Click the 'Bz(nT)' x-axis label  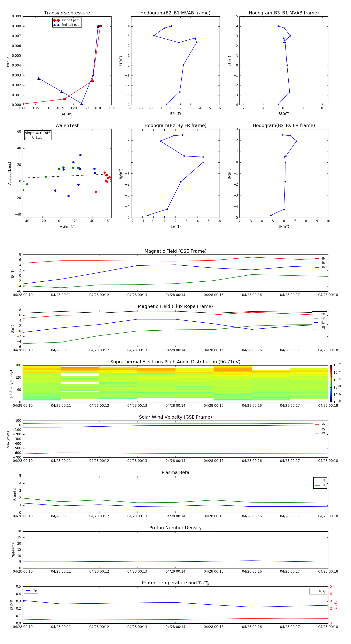(175, 227)
